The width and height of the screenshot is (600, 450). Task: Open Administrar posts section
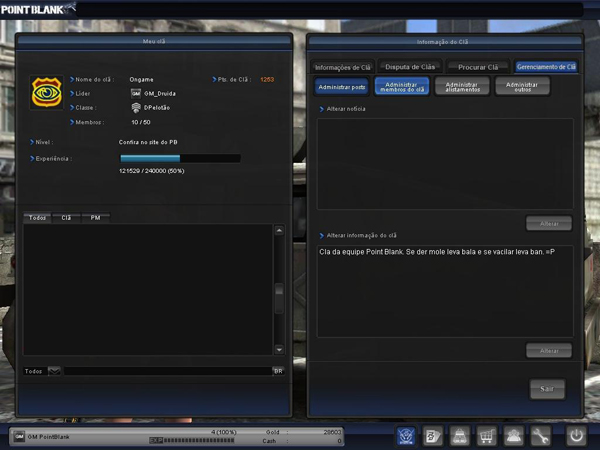pyautogui.click(x=341, y=87)
